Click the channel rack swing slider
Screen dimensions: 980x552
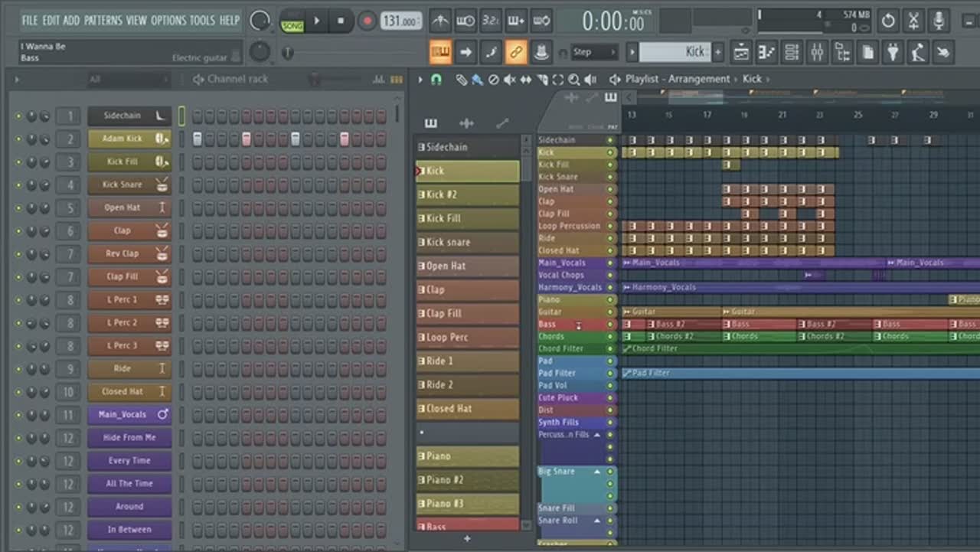tap(315, 80)
